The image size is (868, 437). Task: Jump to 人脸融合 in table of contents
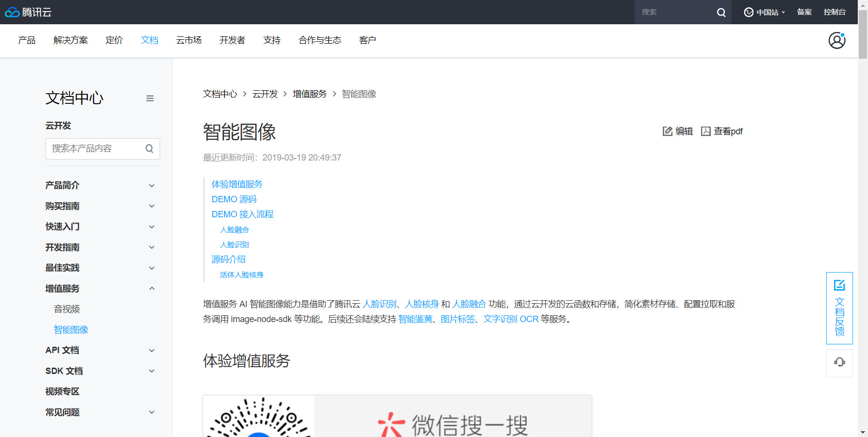click(x=234, y=230)
